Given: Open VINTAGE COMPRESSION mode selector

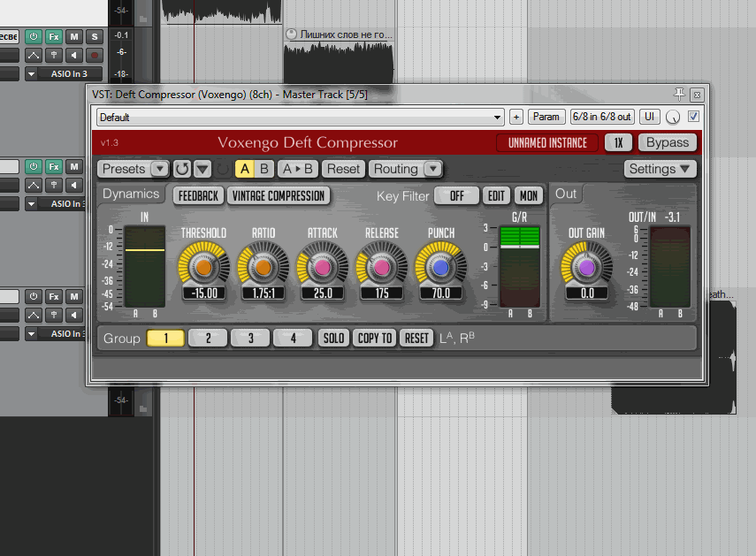Looking at the screenshot, I should (279, 196).
